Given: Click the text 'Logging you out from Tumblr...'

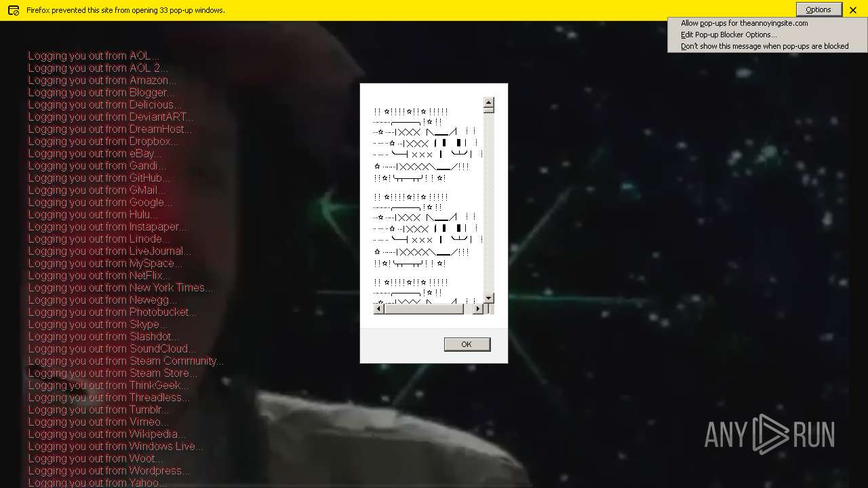Looking at the screenshot, I should pyautogui.click(x=98, y=409).
